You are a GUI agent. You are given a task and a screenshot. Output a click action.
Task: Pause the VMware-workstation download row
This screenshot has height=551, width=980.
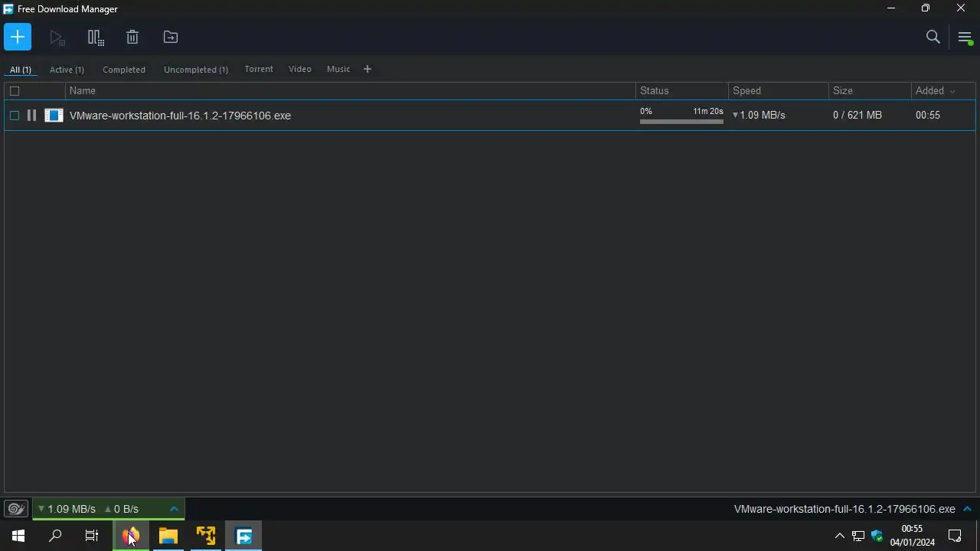point(31,116)
